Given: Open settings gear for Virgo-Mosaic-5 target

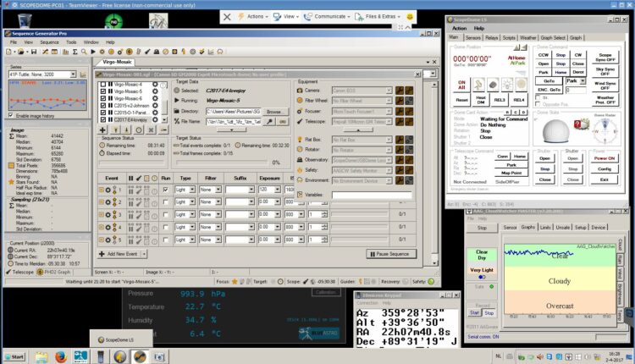Looking at the screenshot, I should (x=155, y=91).
